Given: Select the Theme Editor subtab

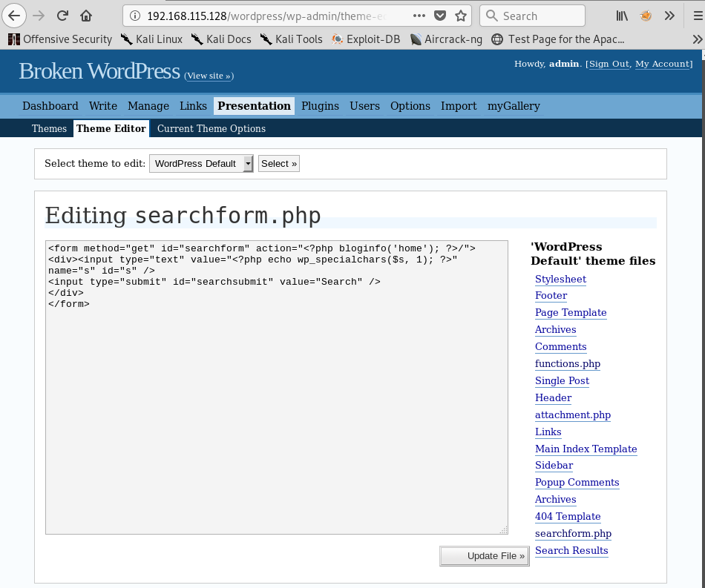Looking at the screenshot, I should click(x=111, y=128).
